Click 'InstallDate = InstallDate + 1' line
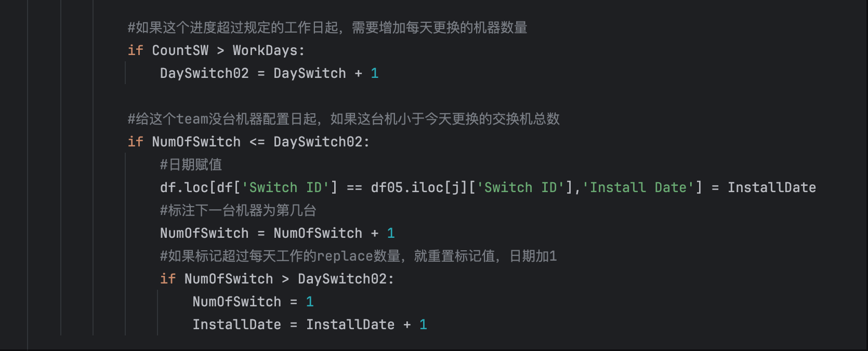The height and width of the screenshot is (351, 868). coord(310,325)
